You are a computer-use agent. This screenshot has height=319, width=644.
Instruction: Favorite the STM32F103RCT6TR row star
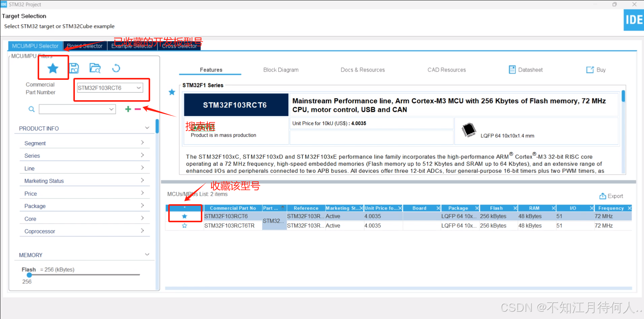[x=185, y=226]
